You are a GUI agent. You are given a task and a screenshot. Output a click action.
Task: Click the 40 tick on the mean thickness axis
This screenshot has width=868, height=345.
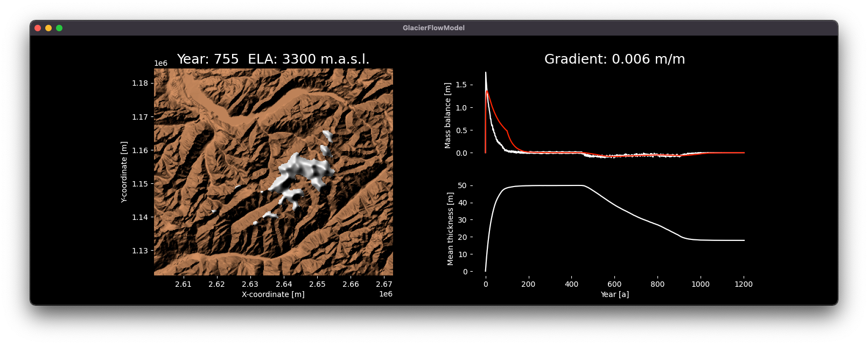click(x=463, y=203)
